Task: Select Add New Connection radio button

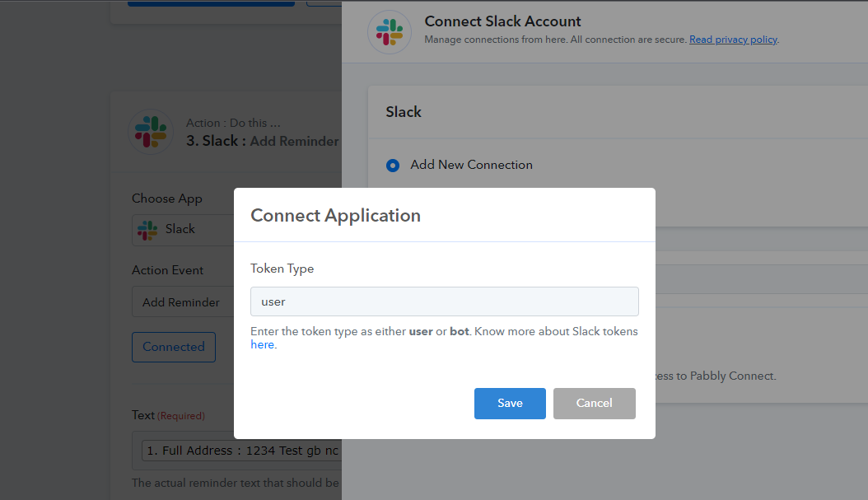Action: (393, 166)
